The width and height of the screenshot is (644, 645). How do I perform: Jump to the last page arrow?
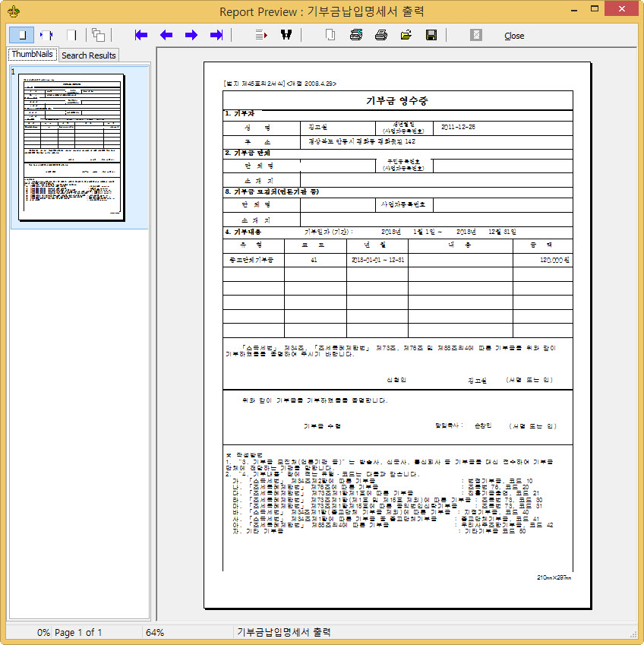216,35
